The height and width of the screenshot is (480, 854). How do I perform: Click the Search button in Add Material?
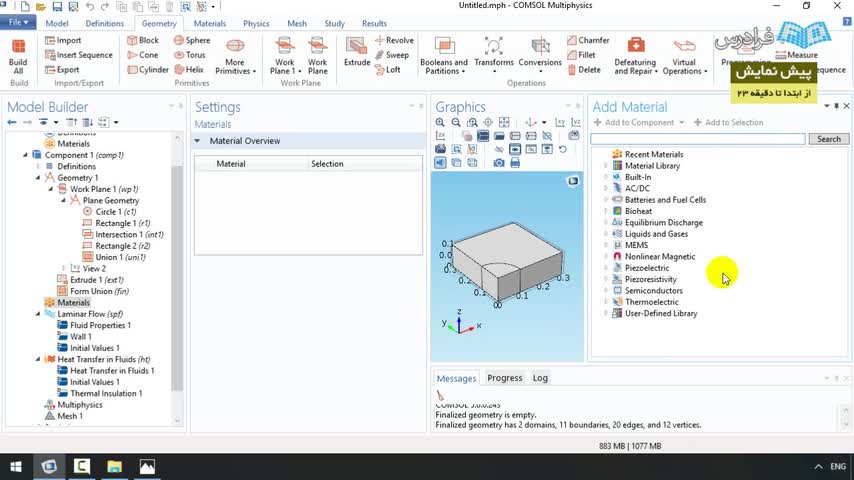[x=828, y=139]
